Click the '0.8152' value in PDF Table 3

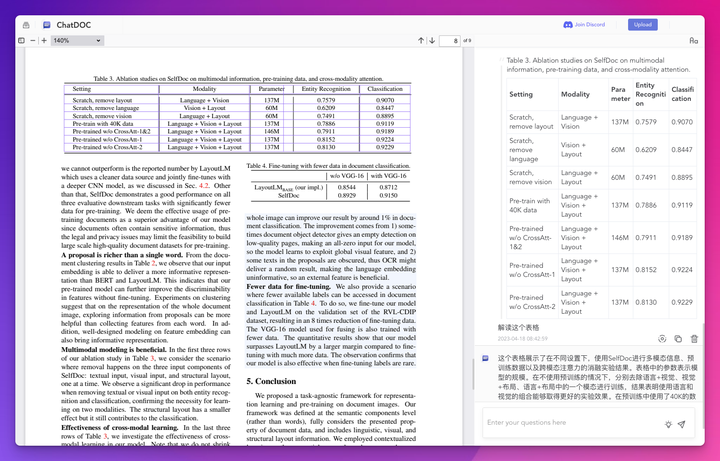point(326,139)
